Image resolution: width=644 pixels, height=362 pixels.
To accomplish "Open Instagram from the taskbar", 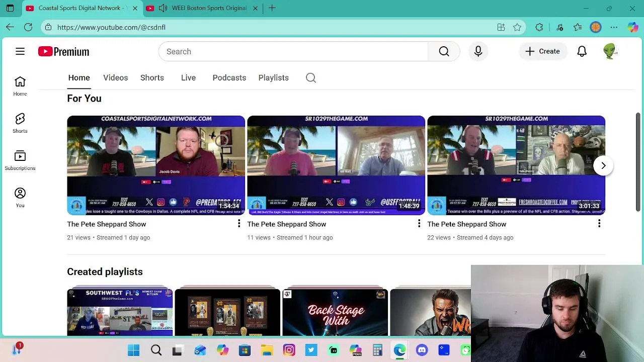I will pos(289,350).
